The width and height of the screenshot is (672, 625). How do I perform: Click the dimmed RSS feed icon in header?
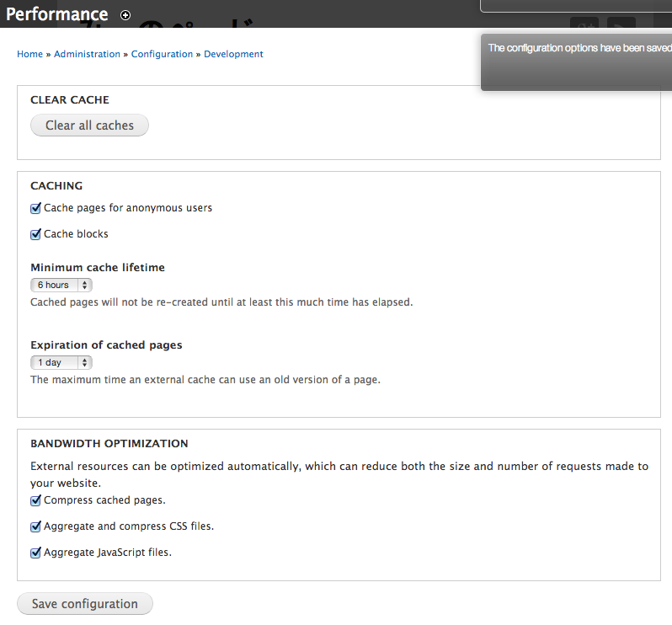[x=621, y=25]
